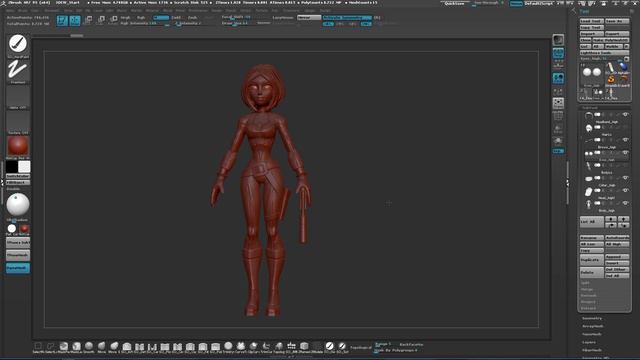
Task: Click the Rgb Intensity slider
Action: click(x=145, y=23)
